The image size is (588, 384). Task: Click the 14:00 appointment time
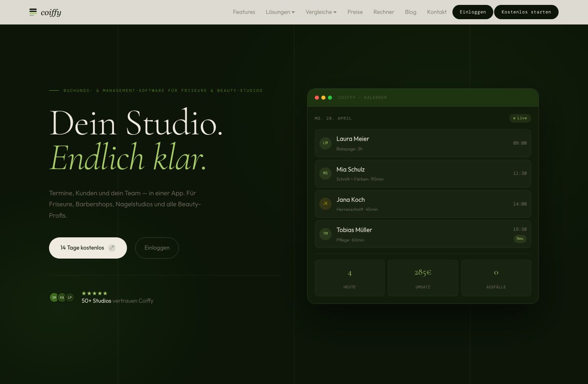pyautogui.click(x=520, y=204)
